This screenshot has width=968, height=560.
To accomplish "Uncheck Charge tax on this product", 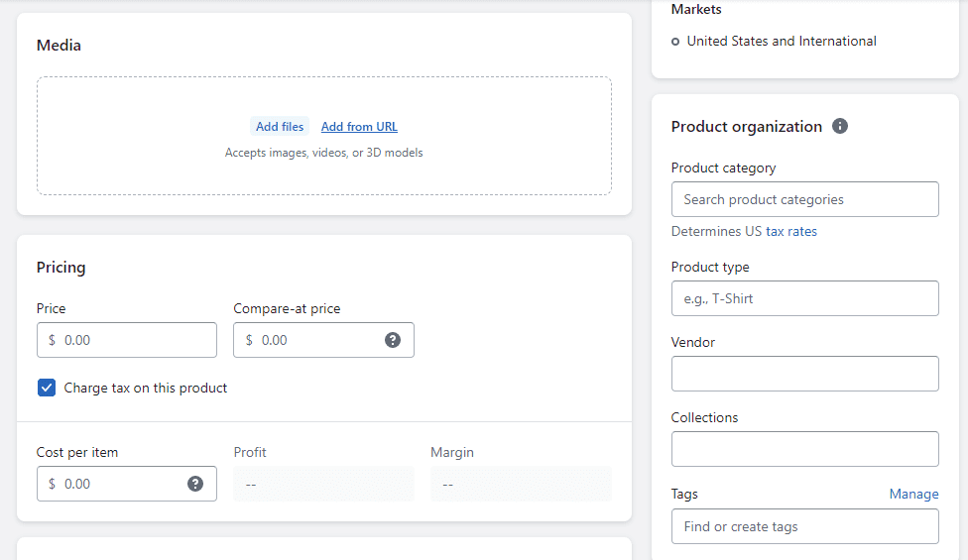I will 47,388.
